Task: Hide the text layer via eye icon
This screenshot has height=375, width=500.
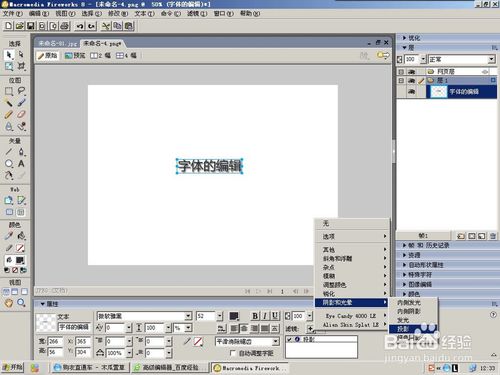Action: tap(411, 92)
